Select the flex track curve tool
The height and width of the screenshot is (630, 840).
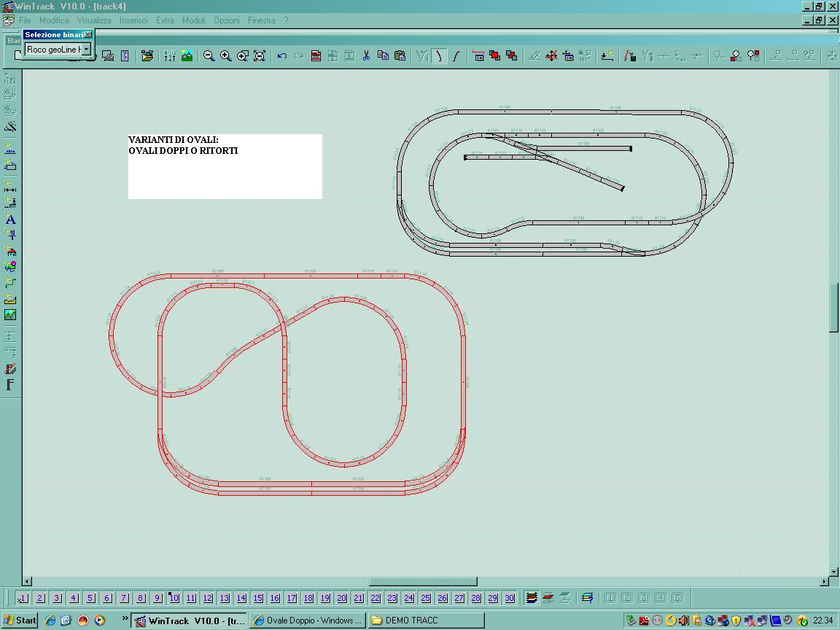456,55
